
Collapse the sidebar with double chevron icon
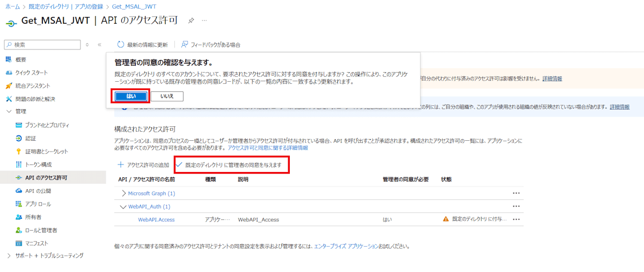pyautogui.click(x=99, y=45)
